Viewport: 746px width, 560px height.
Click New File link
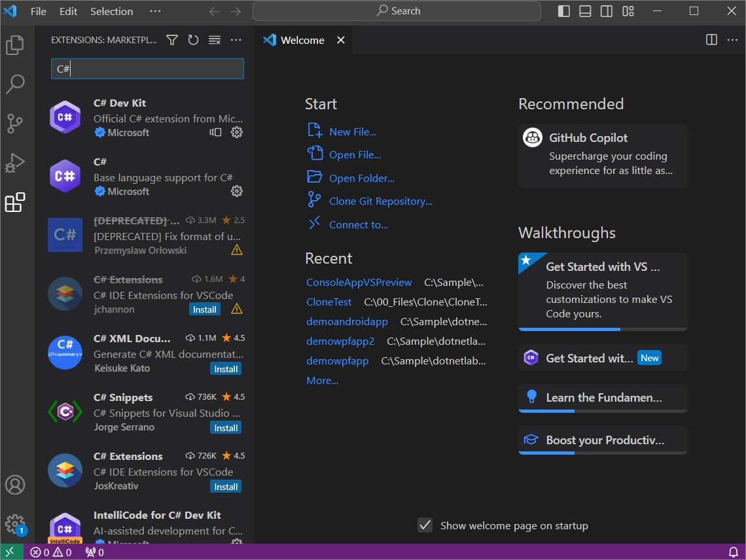(353, 131)
